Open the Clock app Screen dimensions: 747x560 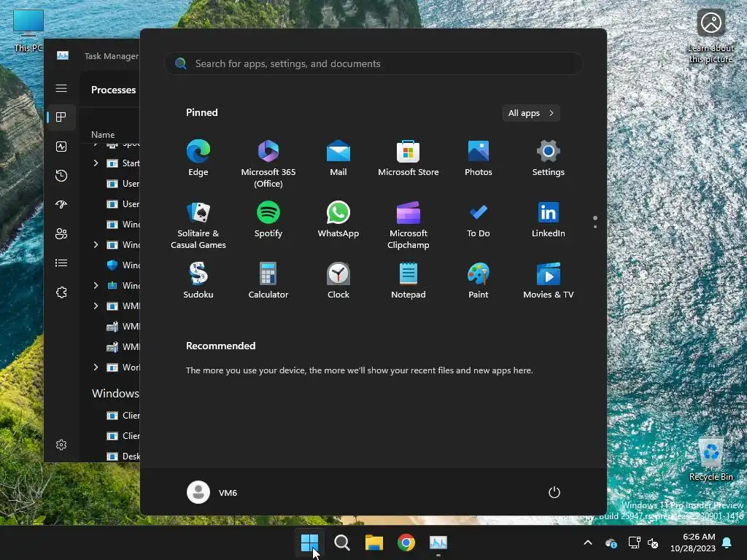click(338, 281)
